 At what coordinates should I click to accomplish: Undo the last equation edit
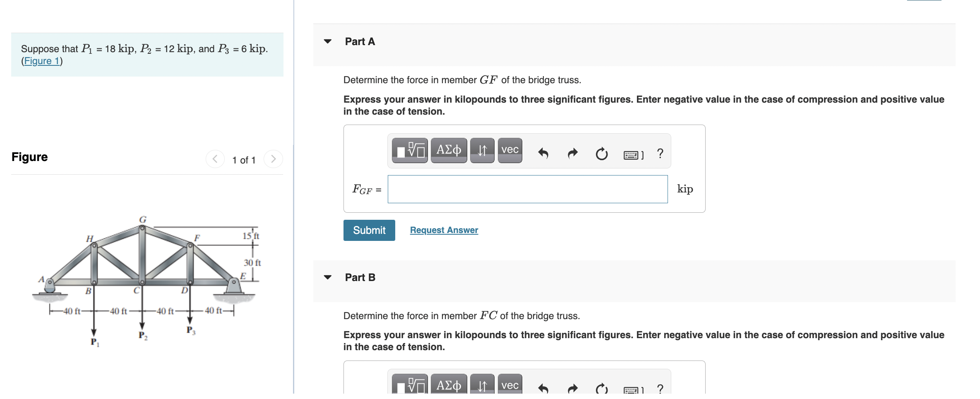pos(543,153)
